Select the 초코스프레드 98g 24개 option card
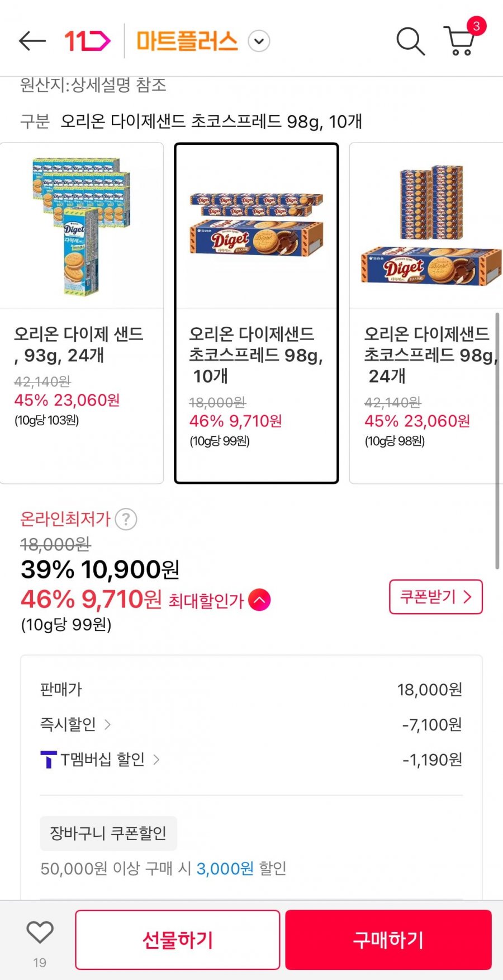 426,313
